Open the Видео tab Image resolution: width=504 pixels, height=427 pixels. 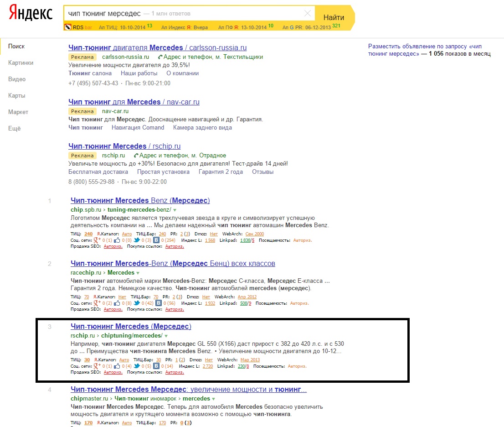click(x=17, y=79)
